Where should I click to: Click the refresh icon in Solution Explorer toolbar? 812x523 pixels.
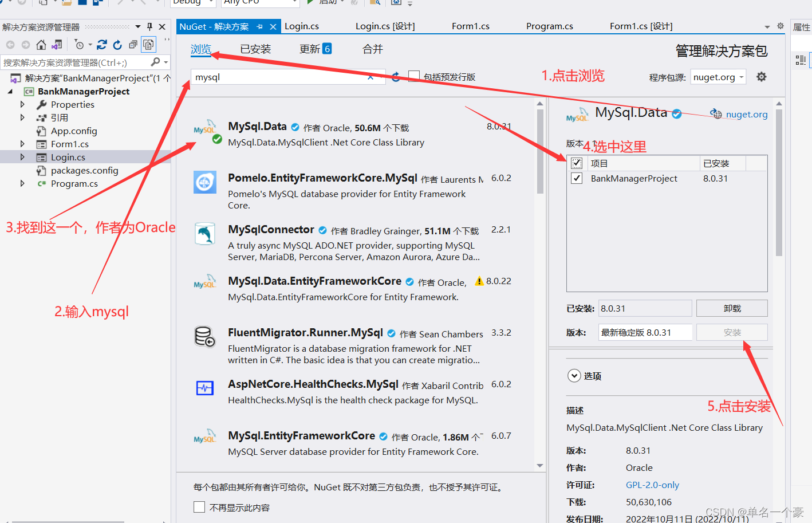tap(117, 45)
